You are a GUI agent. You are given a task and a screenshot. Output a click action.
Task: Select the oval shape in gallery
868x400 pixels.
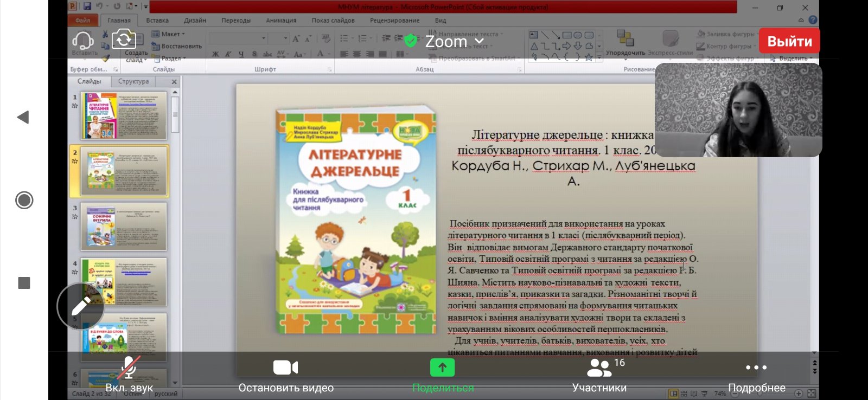[x=578, y=35]
